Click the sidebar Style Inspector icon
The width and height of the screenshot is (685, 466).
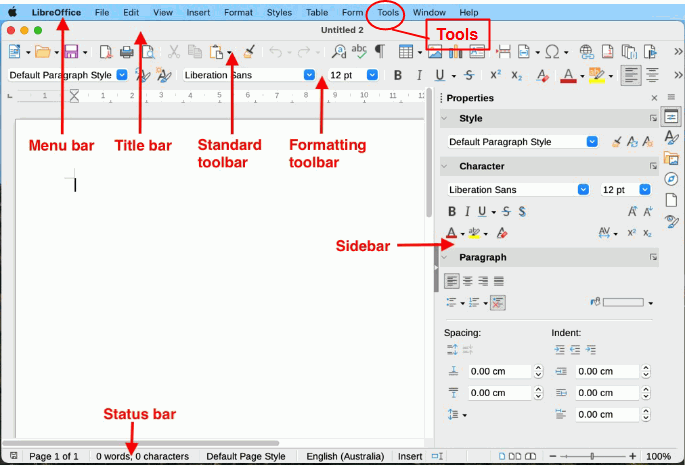[671, 221]
